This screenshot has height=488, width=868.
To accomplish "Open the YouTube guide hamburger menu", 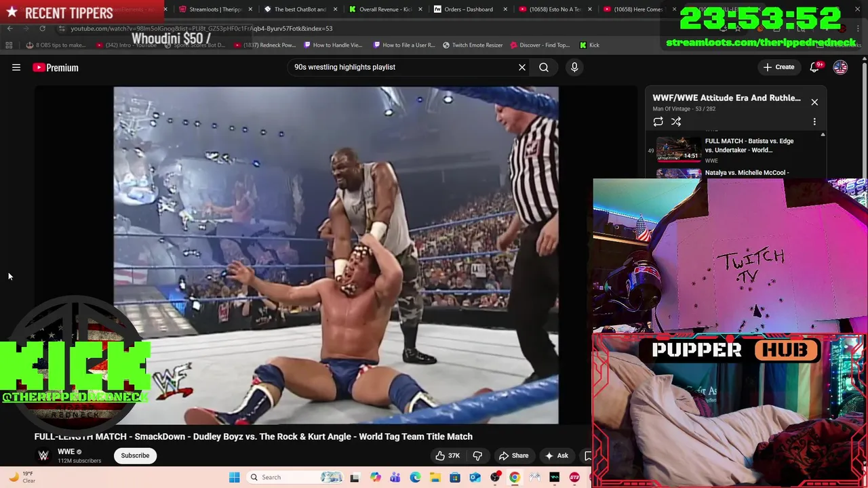I will pyautogui.click(x=16, y=67).
